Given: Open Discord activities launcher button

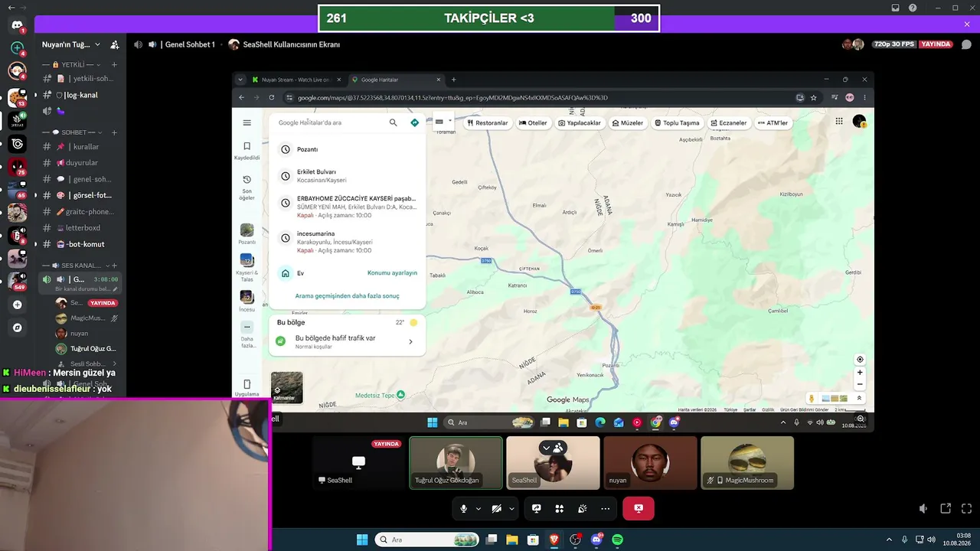Looking at the screenshot, I should [560, 508].
